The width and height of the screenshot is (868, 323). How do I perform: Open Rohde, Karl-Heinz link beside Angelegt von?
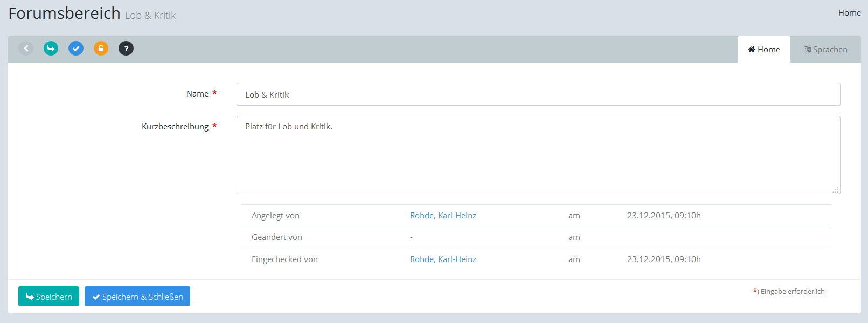coord(443,216)
